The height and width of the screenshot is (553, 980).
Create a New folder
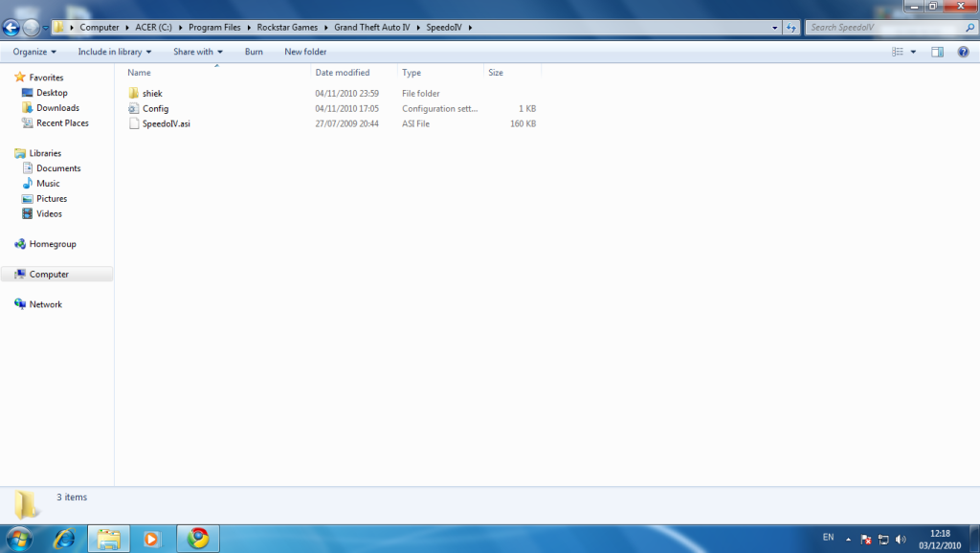(305, 52)
